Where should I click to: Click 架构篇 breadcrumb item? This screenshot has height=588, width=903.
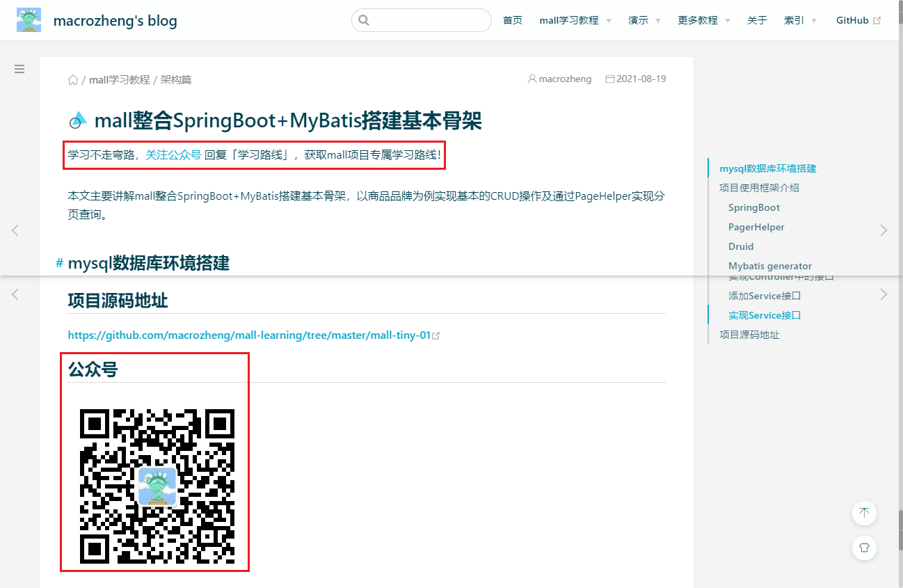[176, 79]
